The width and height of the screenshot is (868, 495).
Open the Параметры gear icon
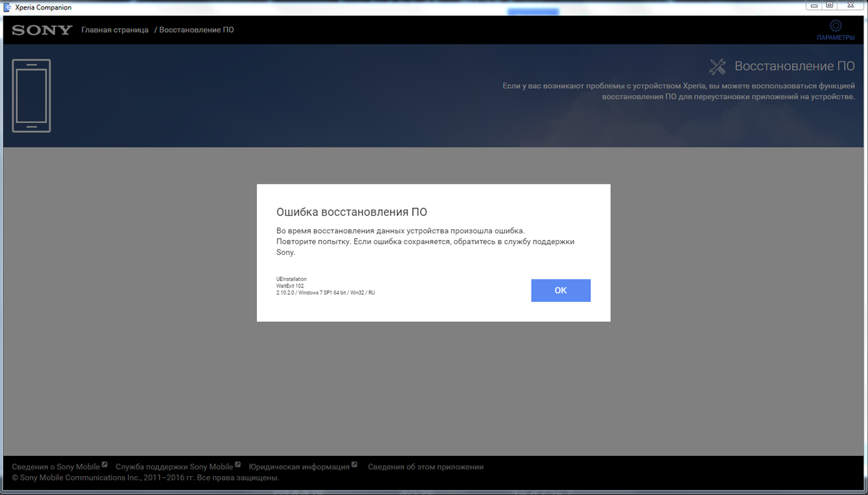(x=835, y=26)
